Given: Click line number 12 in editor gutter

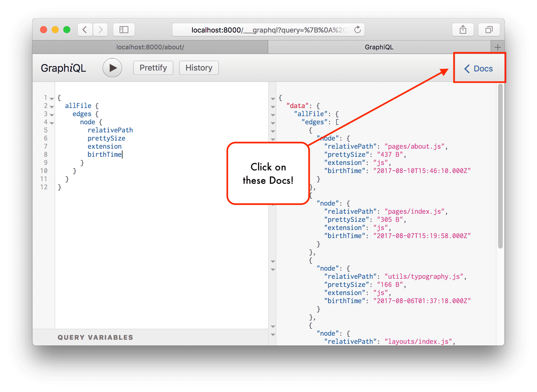Looking at the screenshot, I should point(44,187).
